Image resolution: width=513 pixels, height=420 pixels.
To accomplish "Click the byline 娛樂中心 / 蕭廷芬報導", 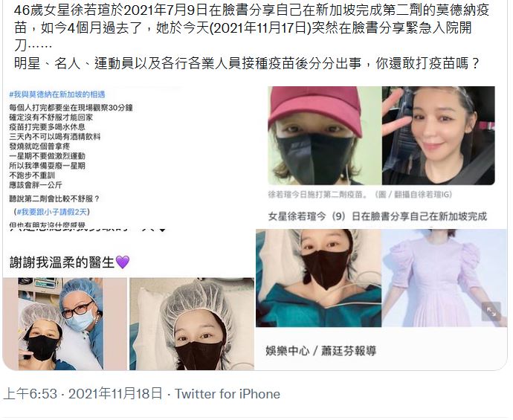I will pos(321,351).
